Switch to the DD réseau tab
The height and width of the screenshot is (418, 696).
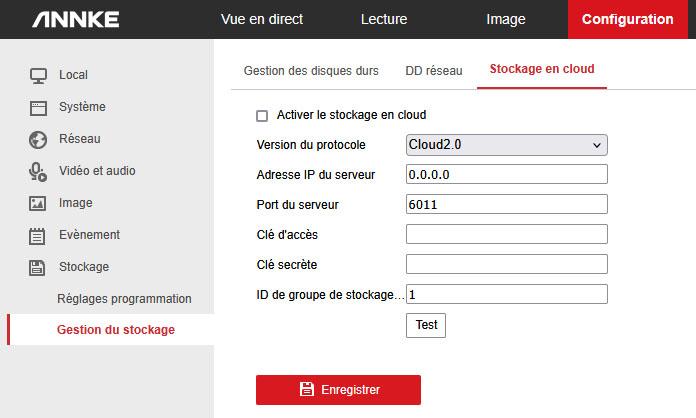click(x=434, y=70)
